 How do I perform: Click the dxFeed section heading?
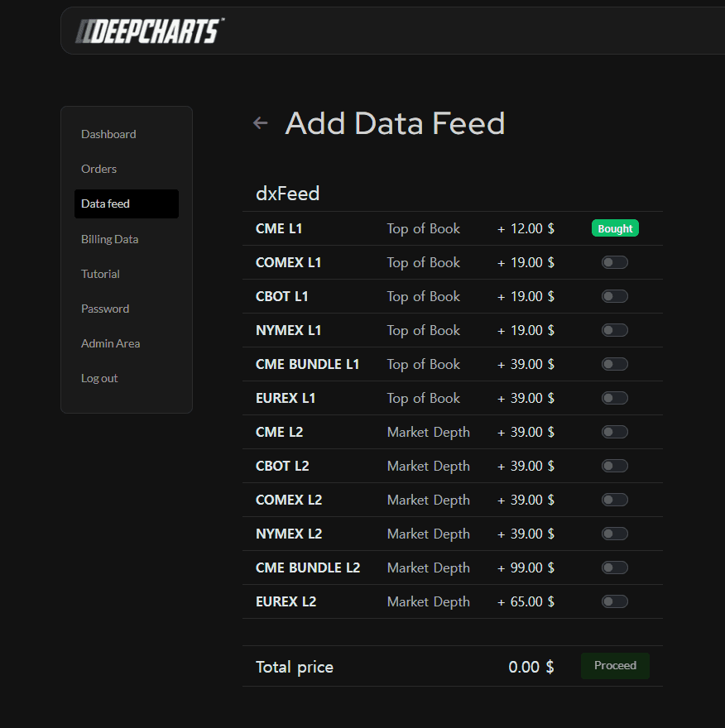[287, 194]
